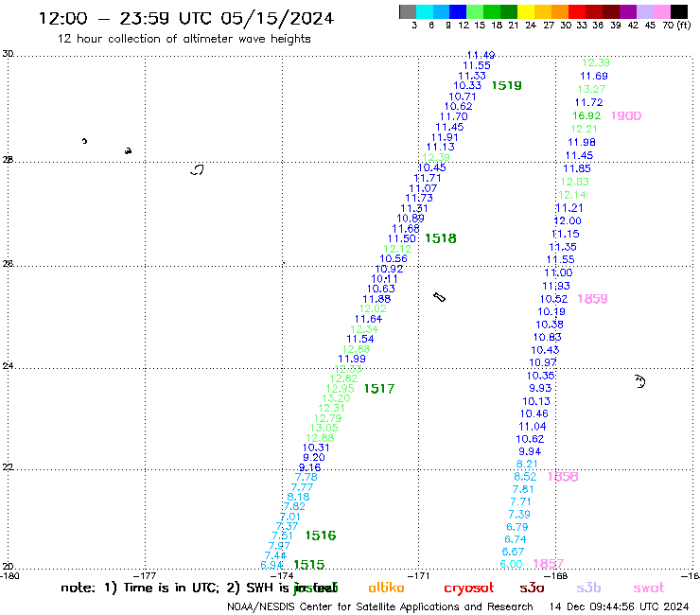The height and width of the screenshot is (615, 700).
Task: Click the "(ft)" unit label in the legend
Action: 684,26
